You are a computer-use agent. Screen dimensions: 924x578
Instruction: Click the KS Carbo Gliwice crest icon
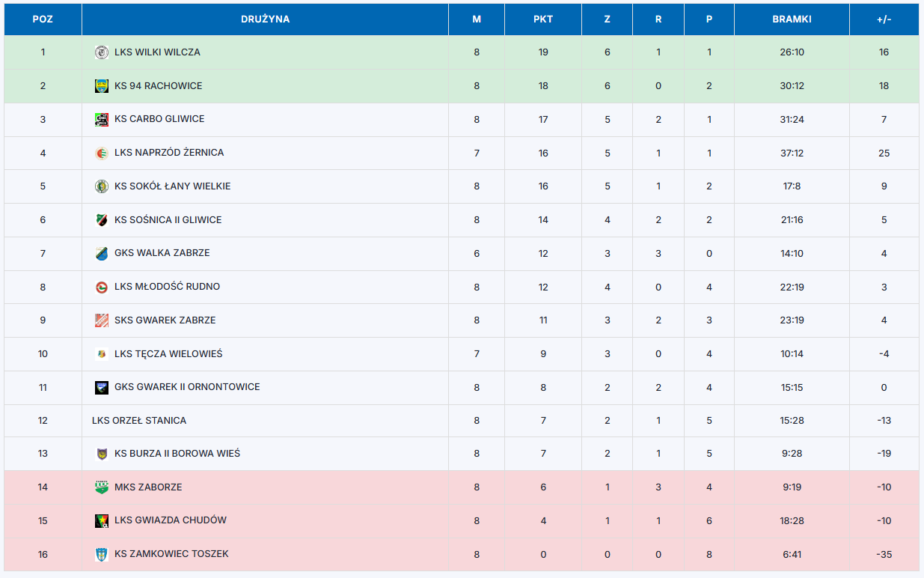point(102,119)
